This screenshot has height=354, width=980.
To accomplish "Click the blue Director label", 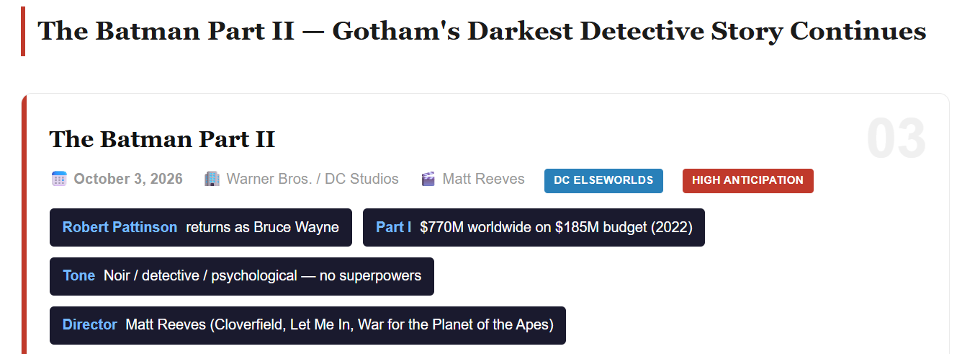I will tap(89, 325).
